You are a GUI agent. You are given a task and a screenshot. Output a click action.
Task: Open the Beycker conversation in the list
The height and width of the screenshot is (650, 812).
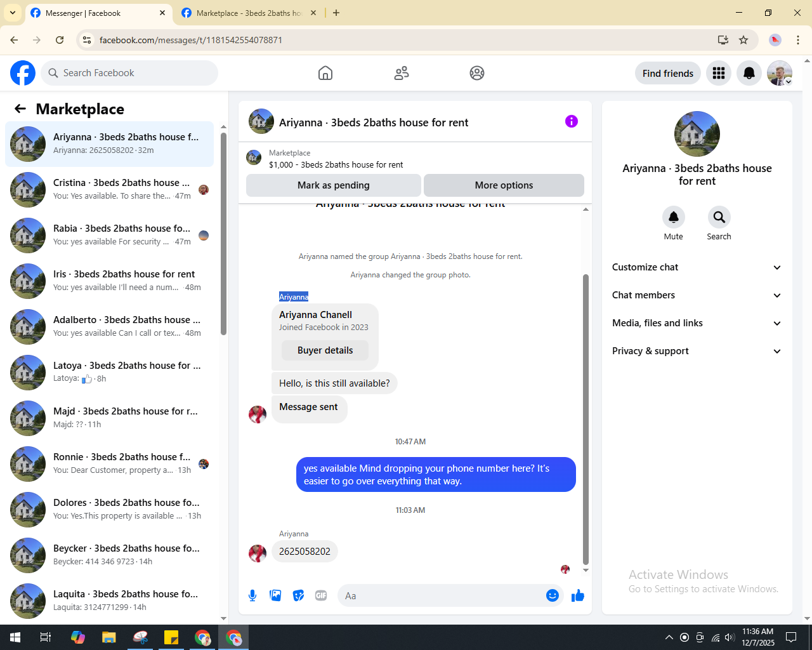coord(109,555)
